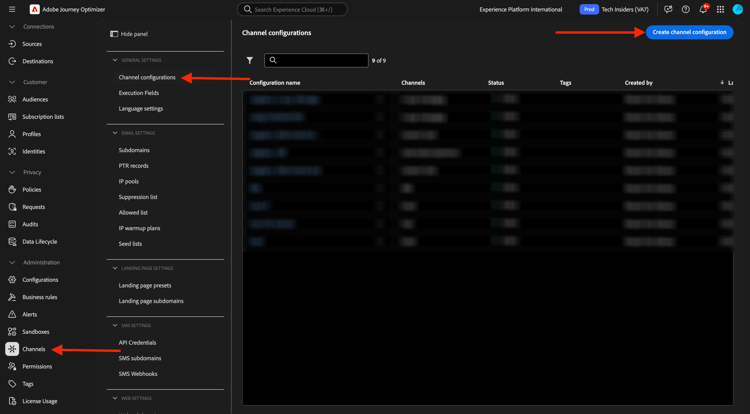Open the Identities icon

coord(12,152)
